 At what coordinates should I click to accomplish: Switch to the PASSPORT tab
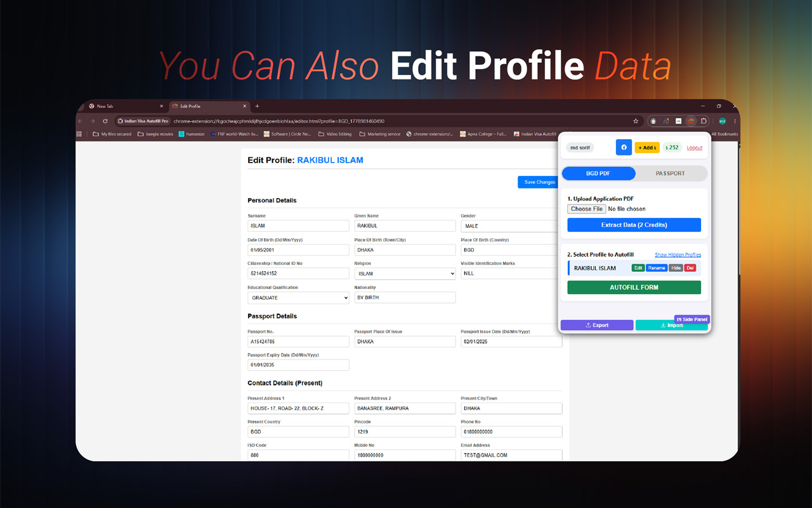[671, 173]
